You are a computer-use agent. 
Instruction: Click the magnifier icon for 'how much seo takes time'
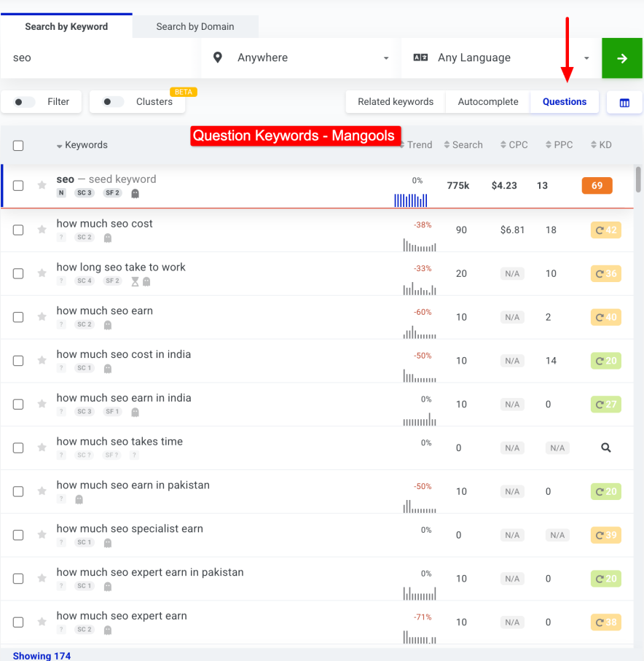click(x=605, y=447)
